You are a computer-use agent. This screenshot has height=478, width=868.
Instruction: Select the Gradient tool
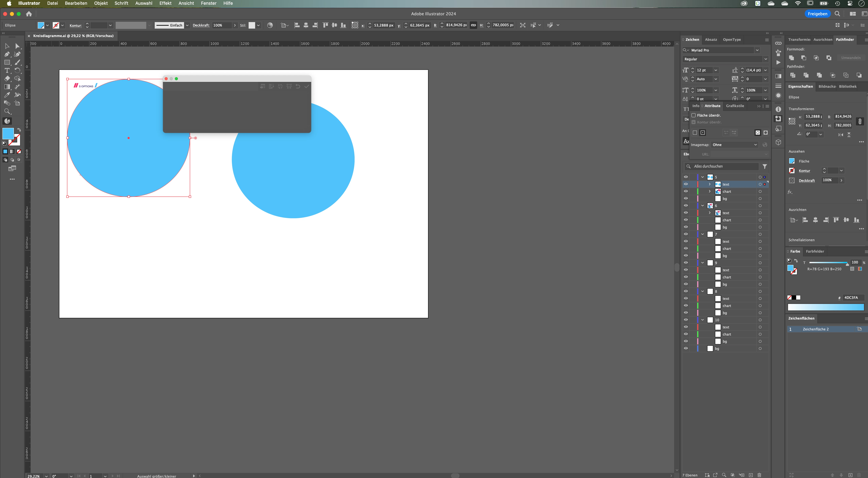(7, 87)
